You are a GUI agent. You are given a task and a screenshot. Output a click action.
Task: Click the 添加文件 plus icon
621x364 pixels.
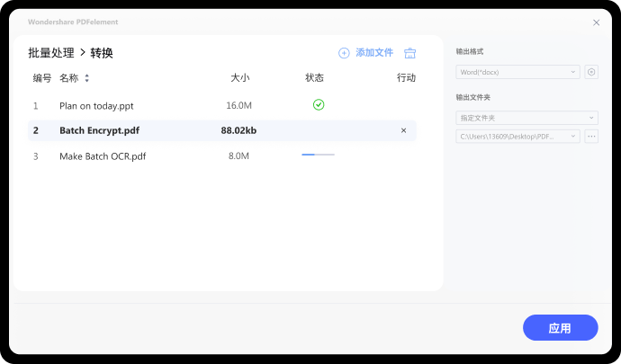coord(344,53)
